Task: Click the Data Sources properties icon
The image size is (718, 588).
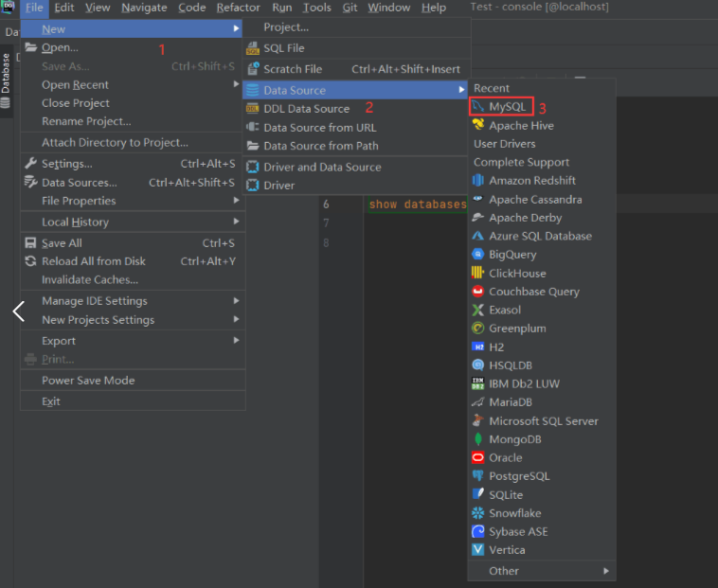Action: tap(30, 182)
